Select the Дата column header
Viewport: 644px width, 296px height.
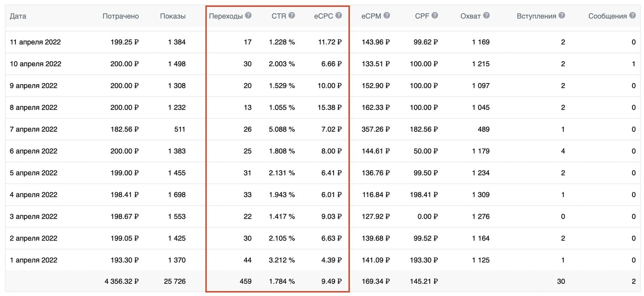[18, 16]
